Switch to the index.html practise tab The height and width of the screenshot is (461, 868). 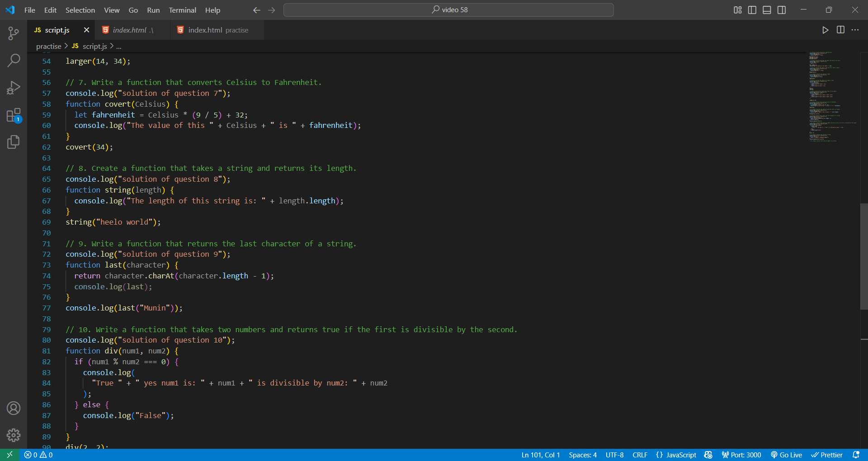(x=218, y=30)
